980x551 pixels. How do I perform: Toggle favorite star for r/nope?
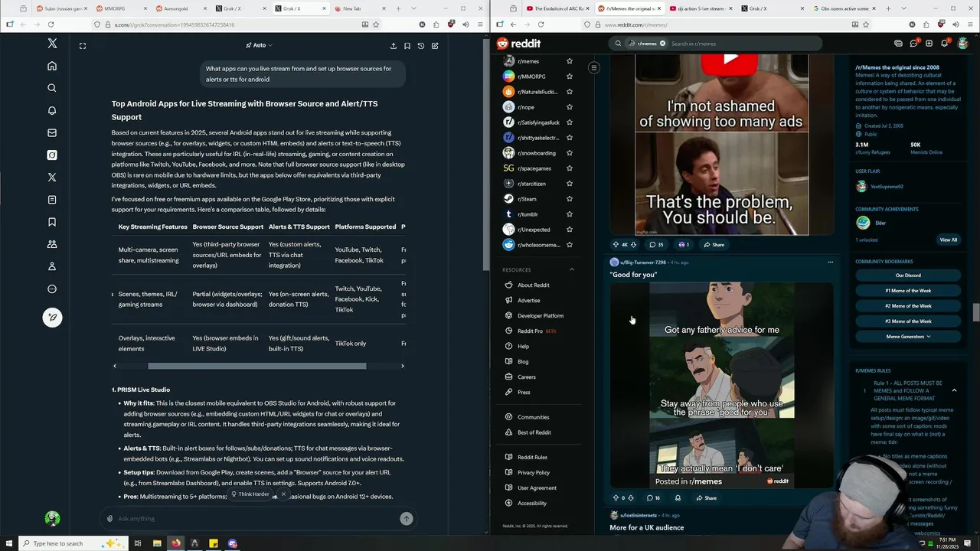(569, 107)
